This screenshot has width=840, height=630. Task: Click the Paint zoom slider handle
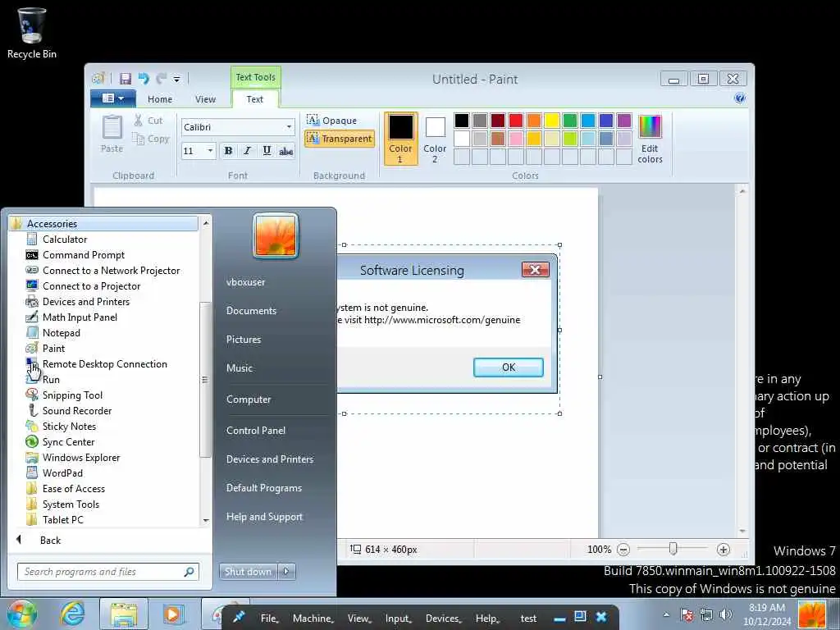point(673,549)
